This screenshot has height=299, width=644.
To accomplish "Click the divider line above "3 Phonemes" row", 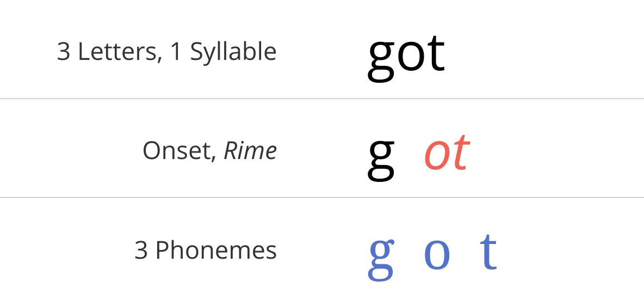I will point(322,197).
